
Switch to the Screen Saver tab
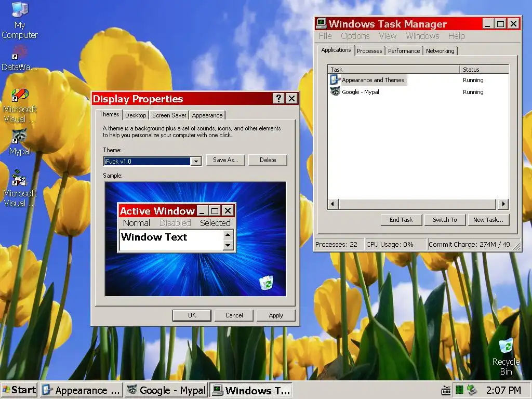click(x=169, y=115)
